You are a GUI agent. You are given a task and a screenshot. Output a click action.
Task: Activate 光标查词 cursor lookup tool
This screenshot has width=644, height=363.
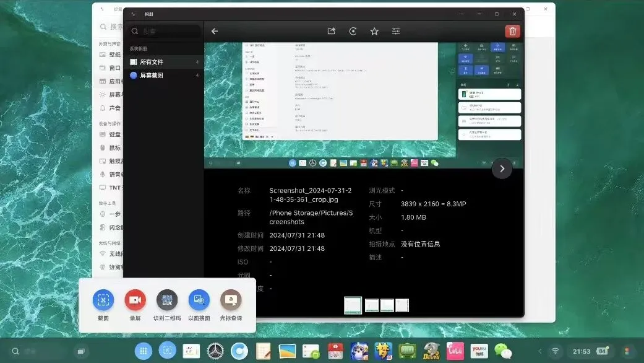(231, 305)
